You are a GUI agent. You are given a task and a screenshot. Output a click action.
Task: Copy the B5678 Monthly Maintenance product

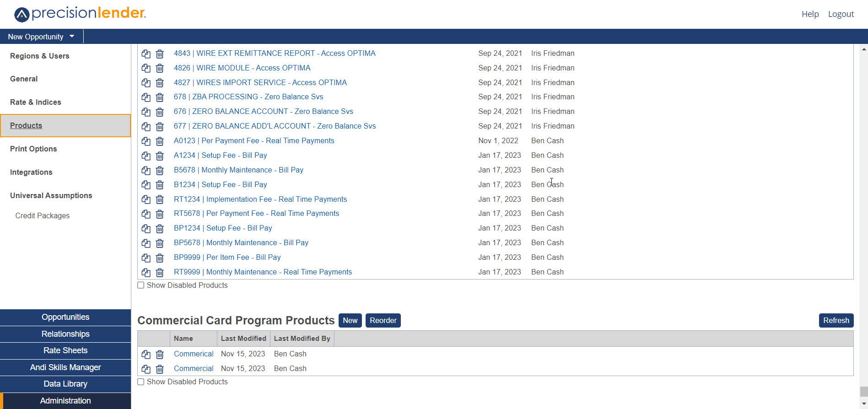(x=146, y=171)
